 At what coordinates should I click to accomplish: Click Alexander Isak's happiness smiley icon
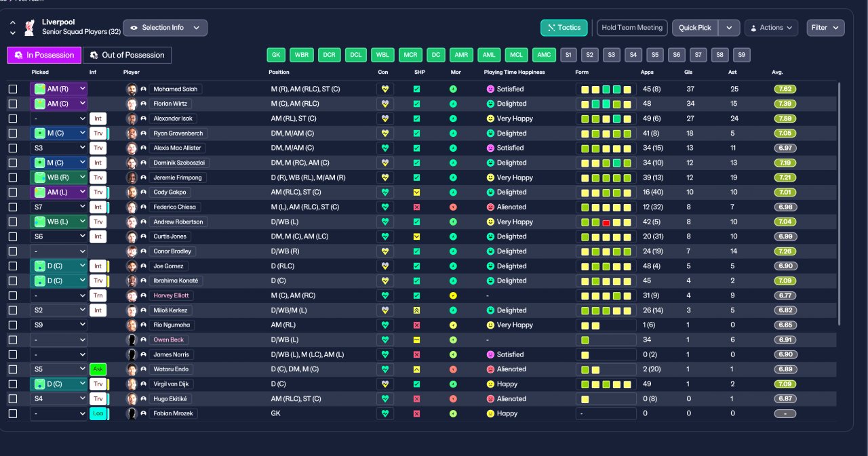pyautogui.click(x=490, y=119)
